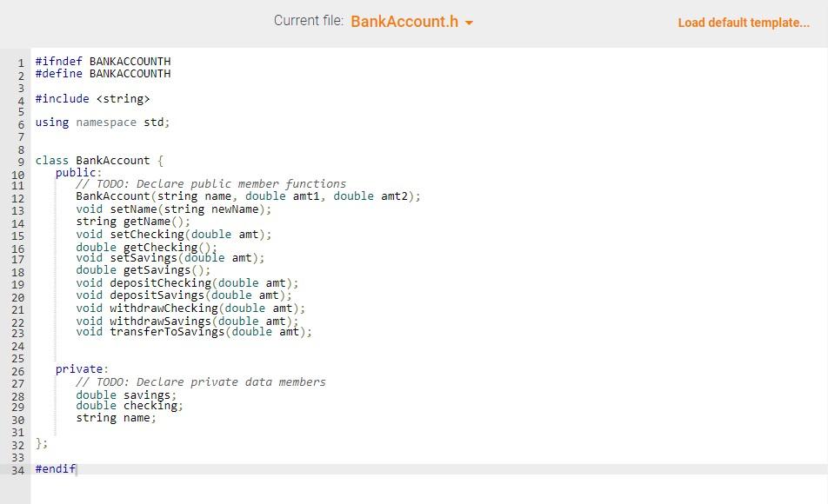Click the #endif directive on line 34

(x=54, y=468)
